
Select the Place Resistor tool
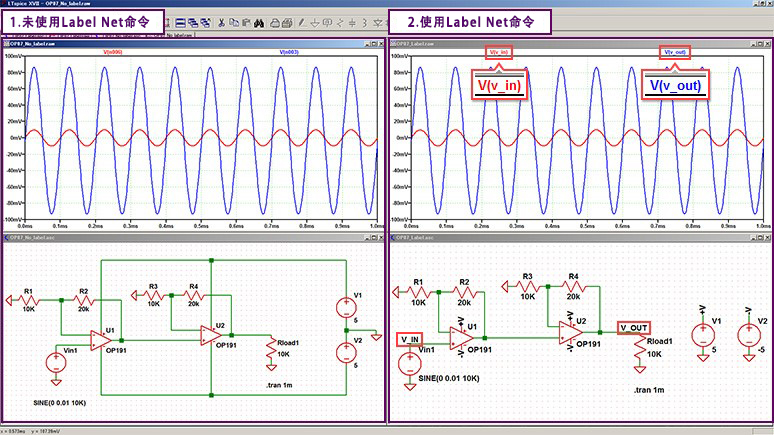coord(340,21)
